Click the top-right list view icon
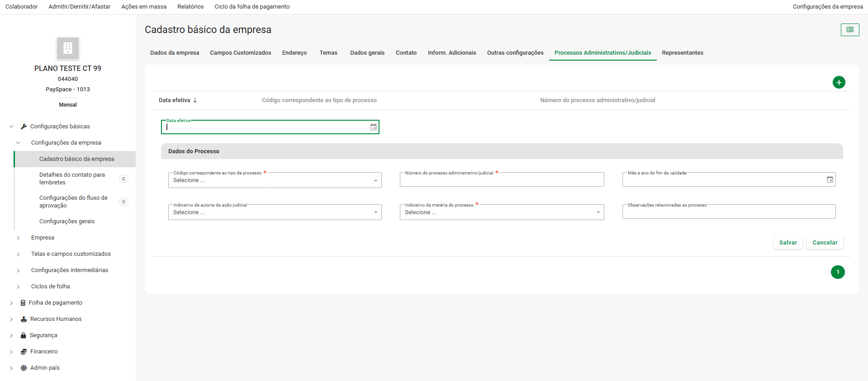 pos(849,30)
